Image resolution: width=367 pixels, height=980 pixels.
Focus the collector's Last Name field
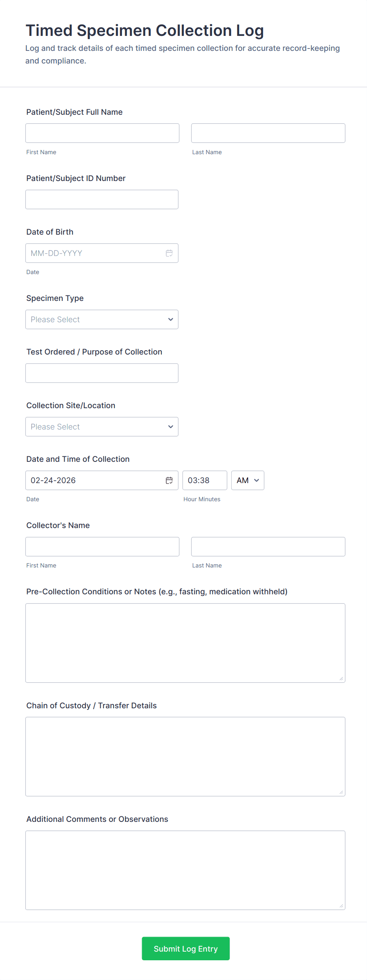(x=268, y=547)
